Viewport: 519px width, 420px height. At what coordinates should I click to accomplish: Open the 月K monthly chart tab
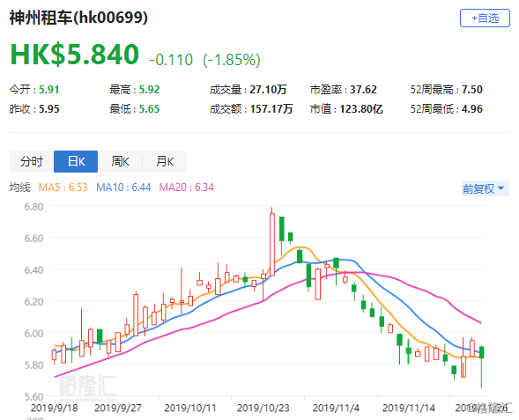[x=165, y=161]
